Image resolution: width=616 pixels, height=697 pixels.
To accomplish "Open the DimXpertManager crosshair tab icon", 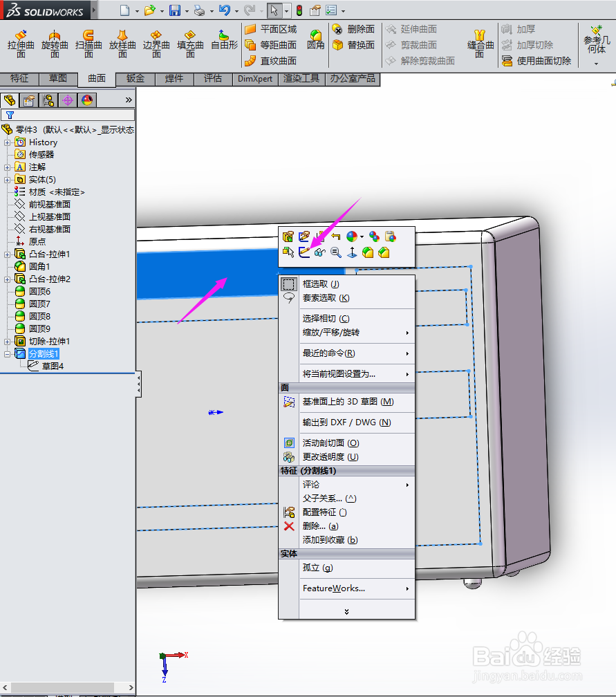I will pos(68,100).
